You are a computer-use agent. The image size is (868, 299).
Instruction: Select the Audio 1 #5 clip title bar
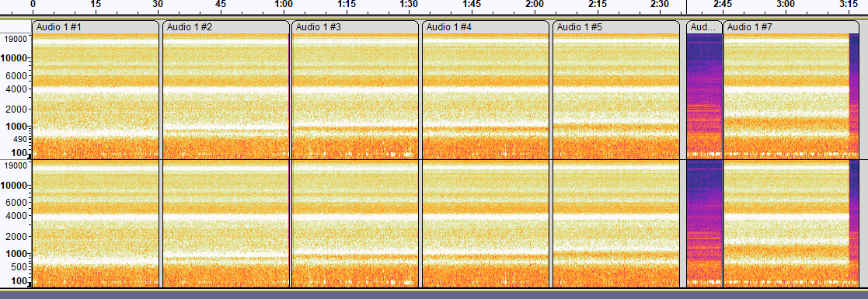pos(615,26)
